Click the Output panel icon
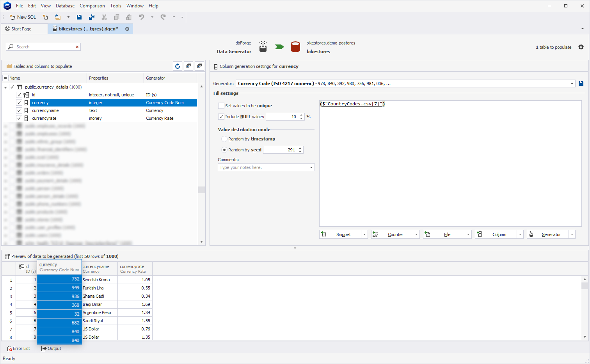 pyautogui.click(x=44, y=348)
